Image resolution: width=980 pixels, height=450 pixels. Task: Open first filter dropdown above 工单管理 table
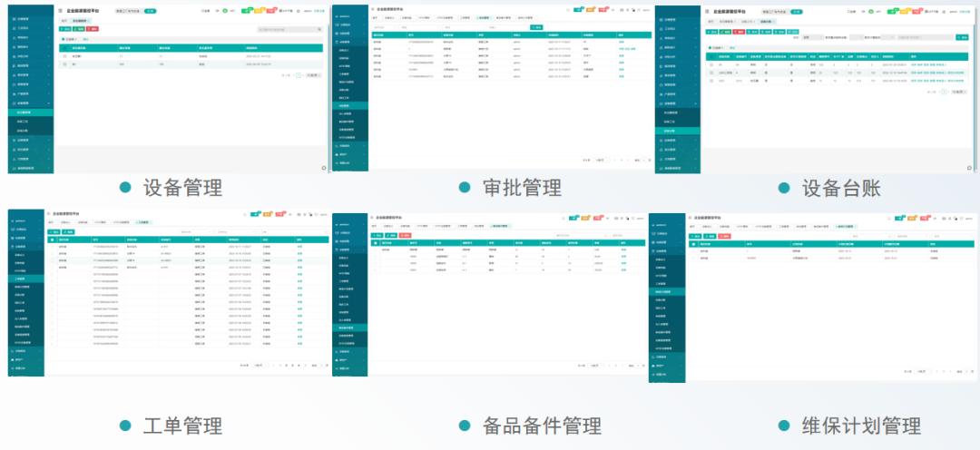196,232
